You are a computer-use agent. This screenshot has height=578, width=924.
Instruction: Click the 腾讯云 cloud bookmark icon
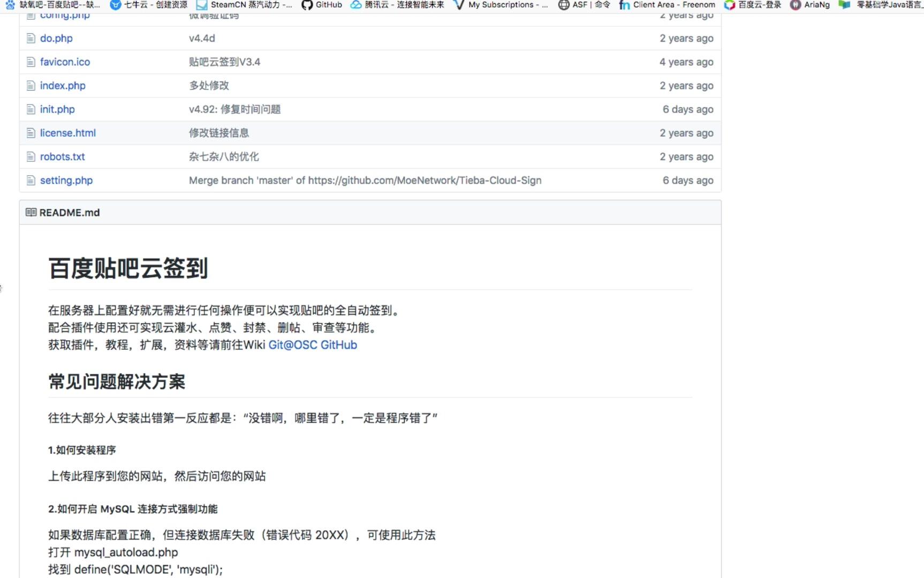coord(355,5)
